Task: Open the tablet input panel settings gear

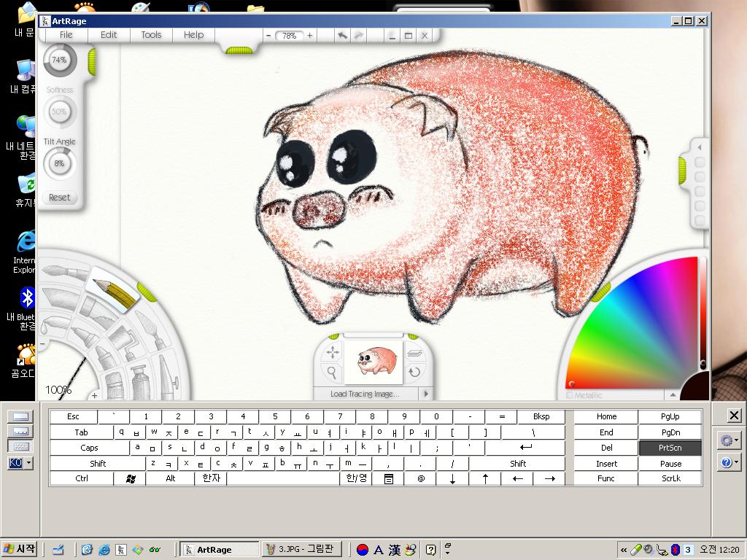Action: pos(727,440)
